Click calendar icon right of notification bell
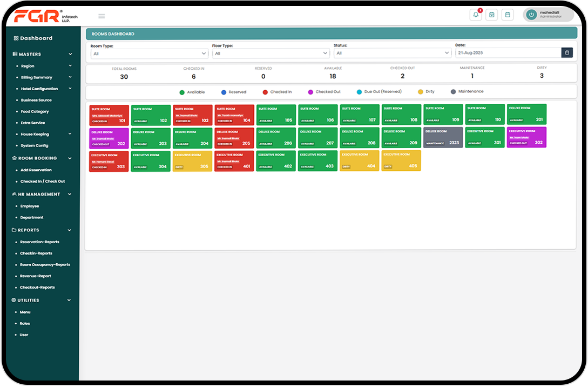Image resolution: width=588 pixels, height=387 pixels. point(491,15)
